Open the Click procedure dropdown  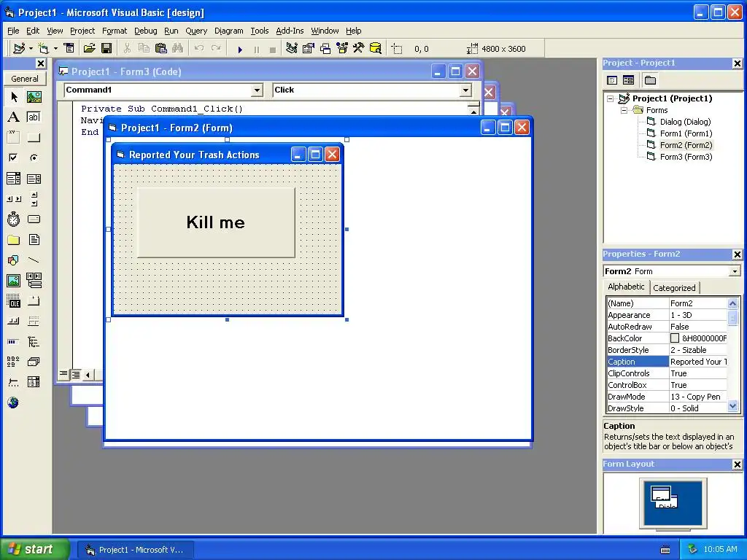pos(465,90)
